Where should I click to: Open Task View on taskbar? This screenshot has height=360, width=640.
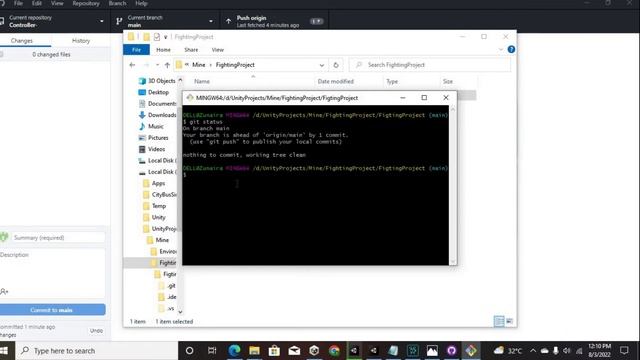(x=212, y=351)
